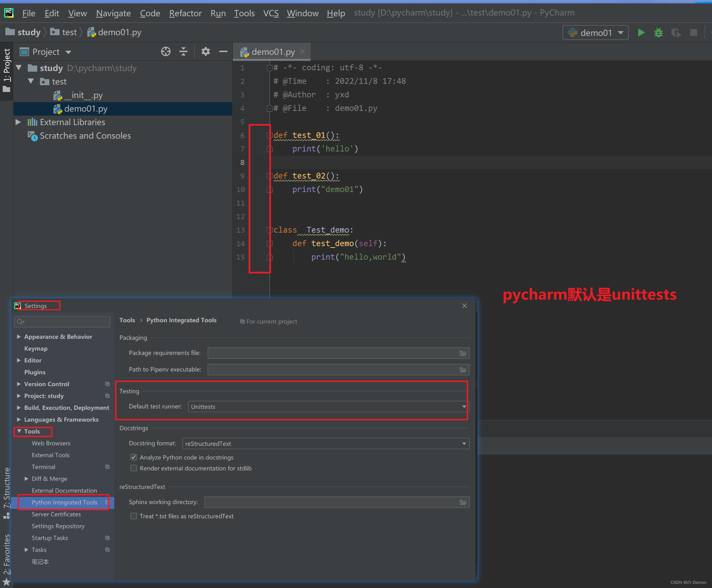Open the 2: Favorites side tool window

coord(6,559)
